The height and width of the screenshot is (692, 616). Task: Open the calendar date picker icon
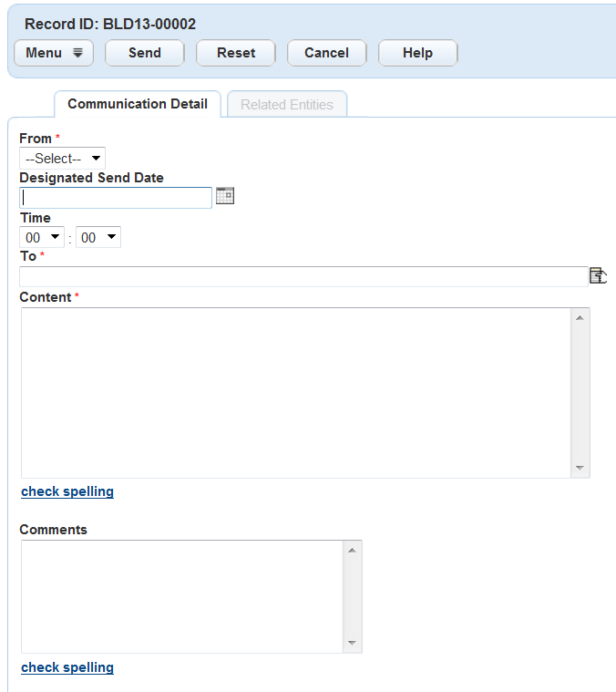(x=225, y=195)
